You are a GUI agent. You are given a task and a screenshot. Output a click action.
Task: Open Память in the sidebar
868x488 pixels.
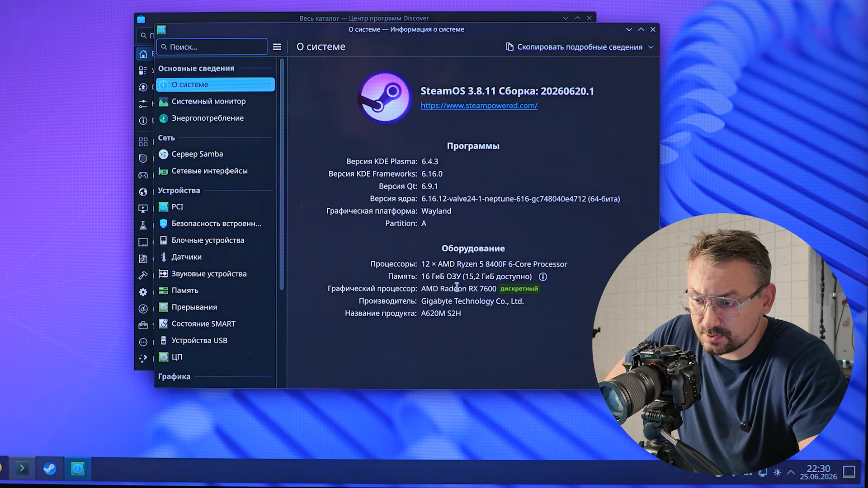click(x=215, y=290)
